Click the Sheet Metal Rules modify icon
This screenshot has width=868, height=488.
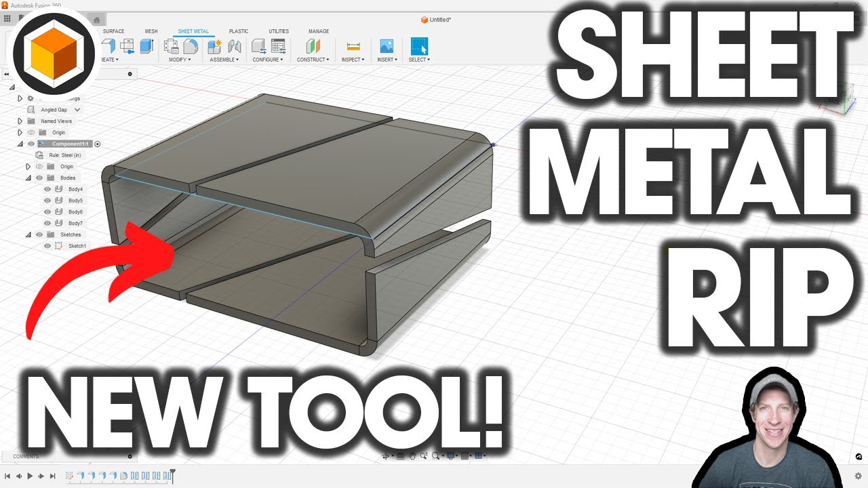click(x=171, y=46)
